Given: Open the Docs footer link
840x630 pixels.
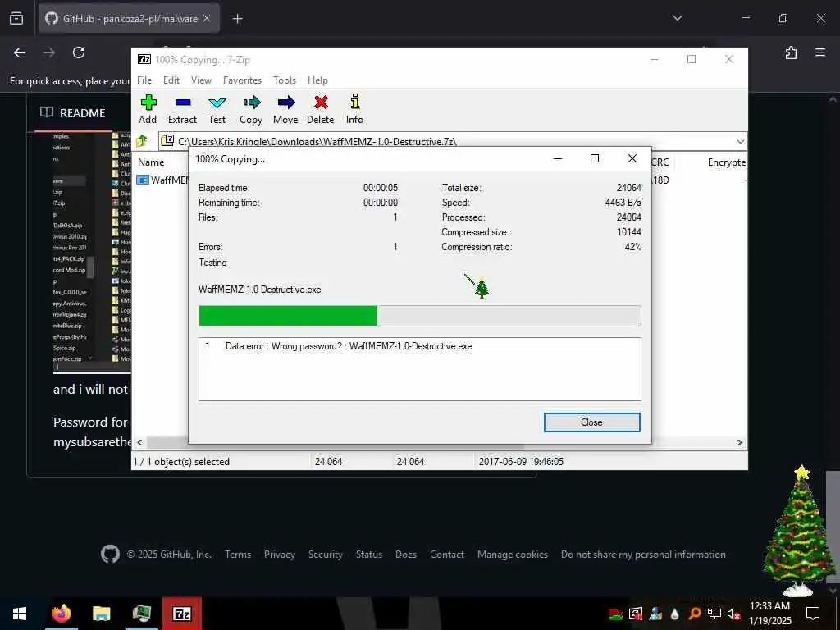Looking at the screenshot, I should click(x=406, y=555).
